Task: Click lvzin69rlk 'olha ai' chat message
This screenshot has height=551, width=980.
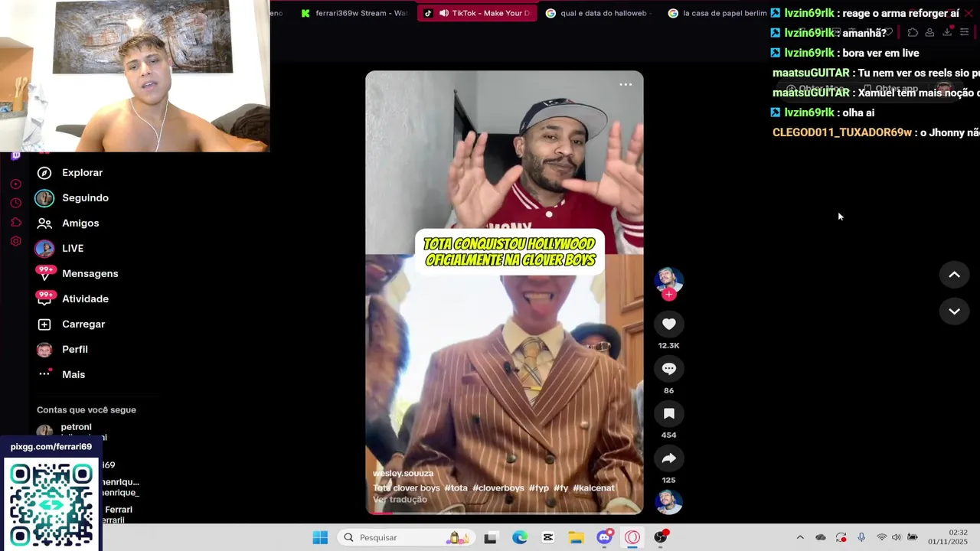Action: [x=823, y=112]
